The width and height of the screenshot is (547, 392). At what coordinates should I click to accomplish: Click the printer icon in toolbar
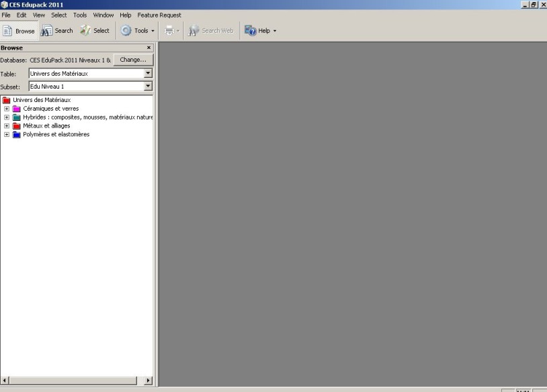169,31
